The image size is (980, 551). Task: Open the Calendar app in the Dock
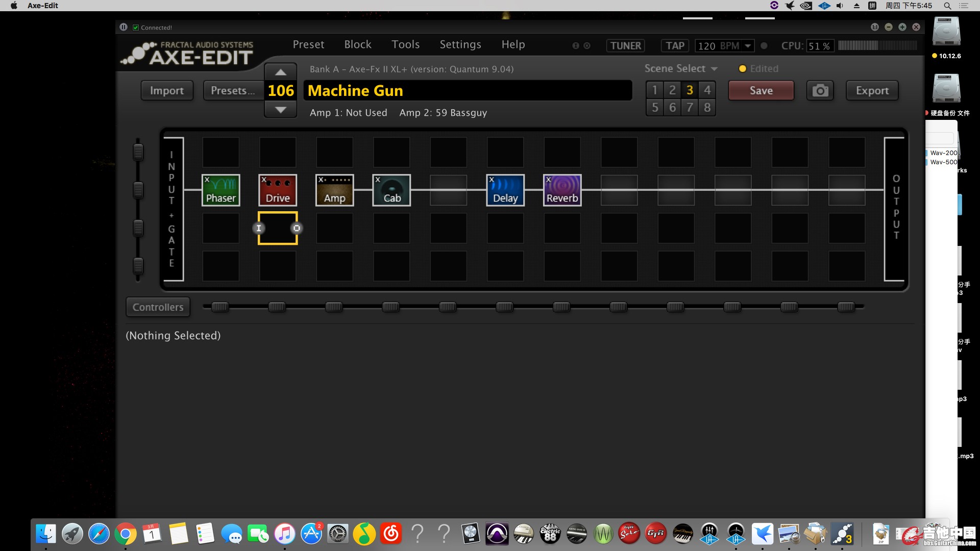[x=152, y=534]
